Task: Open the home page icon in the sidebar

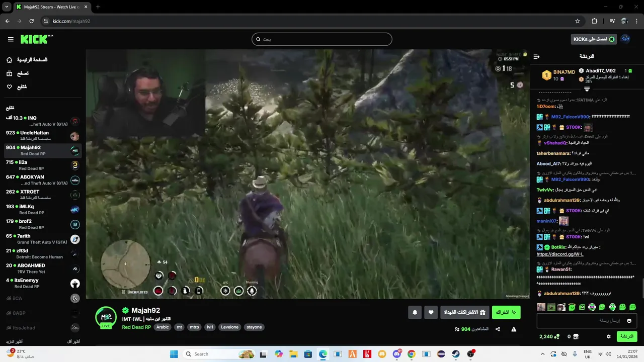Action: click(9, 60)
